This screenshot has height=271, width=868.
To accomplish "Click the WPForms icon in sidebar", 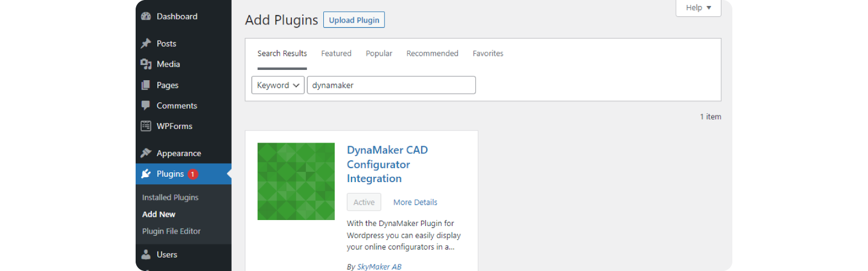I will 146,126.
